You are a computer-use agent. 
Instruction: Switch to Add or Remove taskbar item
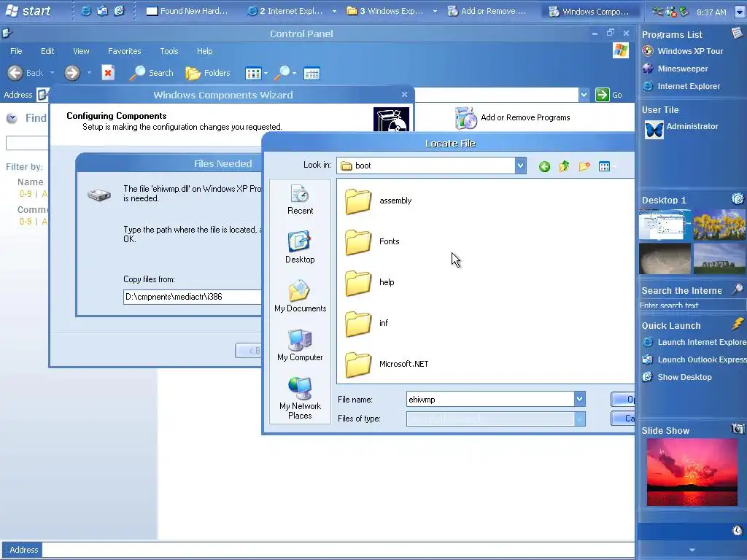click(x=487, y=11)
